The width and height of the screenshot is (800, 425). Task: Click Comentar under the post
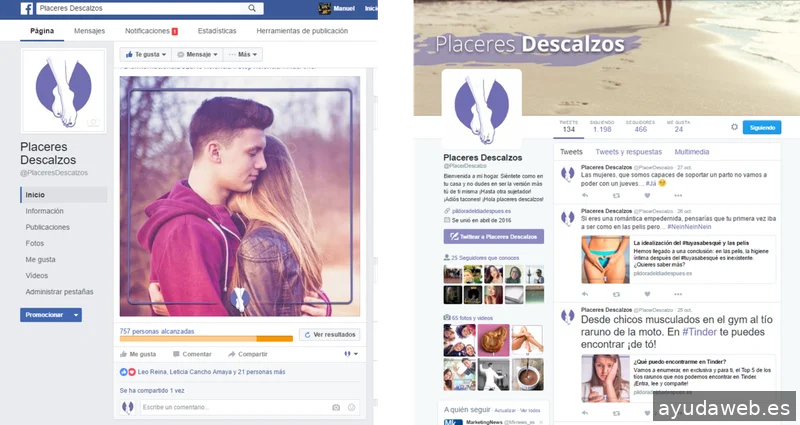click(x=192, y=354)
